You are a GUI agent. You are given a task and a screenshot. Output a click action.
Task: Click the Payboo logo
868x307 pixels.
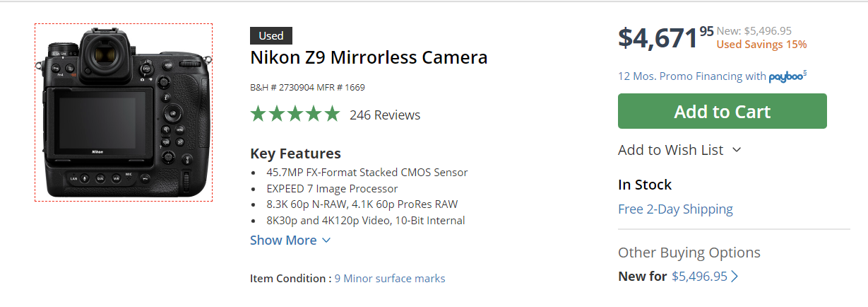coord(786,77)
